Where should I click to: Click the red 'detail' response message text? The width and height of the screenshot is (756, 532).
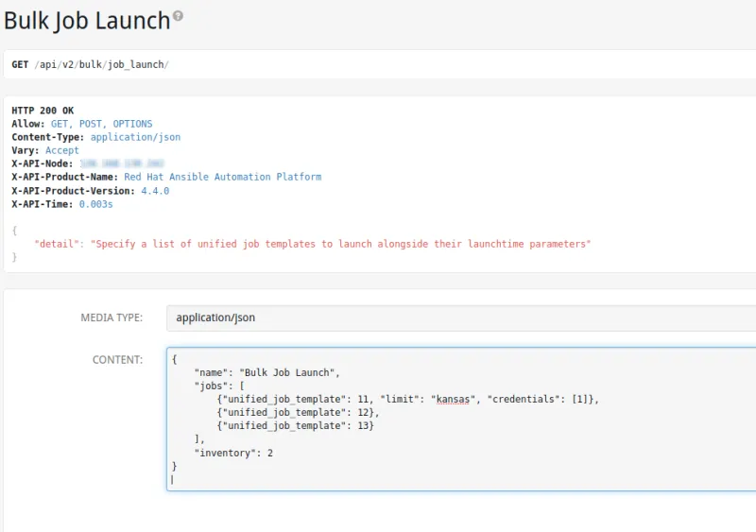point(340,244)
